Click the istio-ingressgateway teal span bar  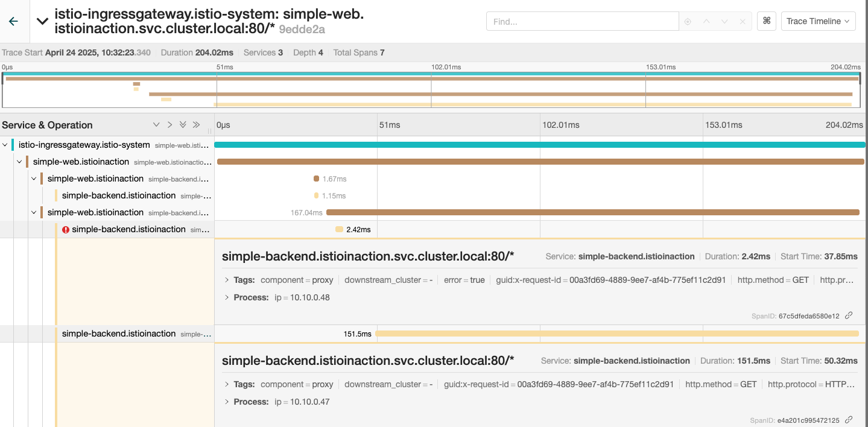[540, 145]
